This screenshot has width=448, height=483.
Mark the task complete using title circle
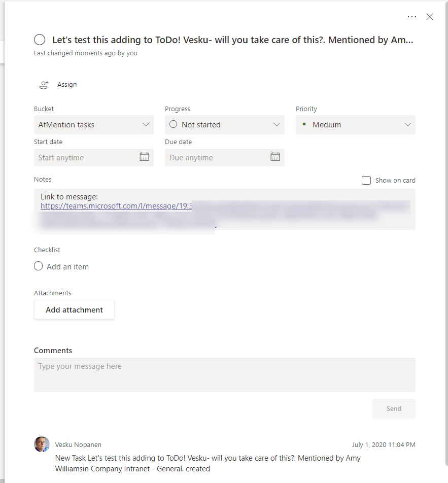click(39, 40)
